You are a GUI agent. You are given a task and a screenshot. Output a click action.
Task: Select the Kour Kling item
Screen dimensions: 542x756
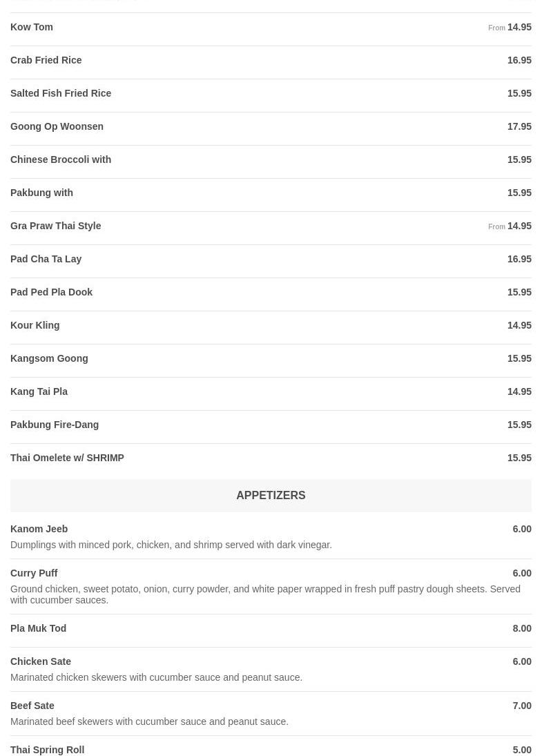[x=35, y=325]
